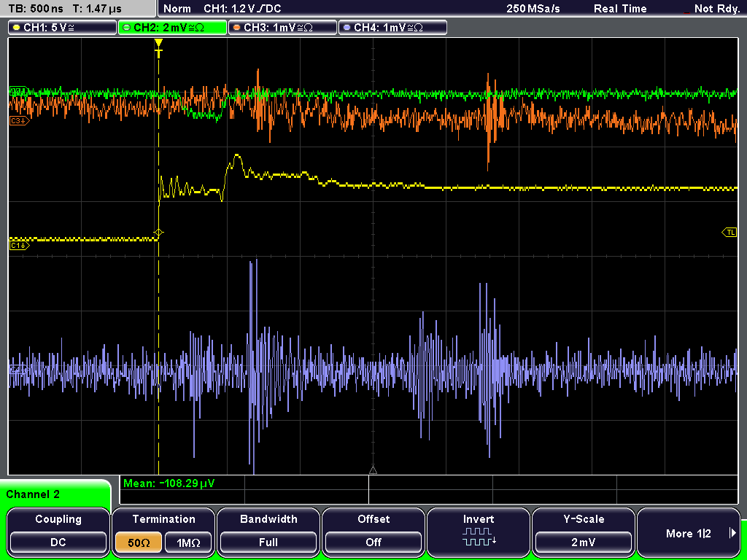The width and height of the screenshot is (747, 560).
Task: Click the T: 1.47 µs trigger offset readout
Action: (x=98, y=9)
